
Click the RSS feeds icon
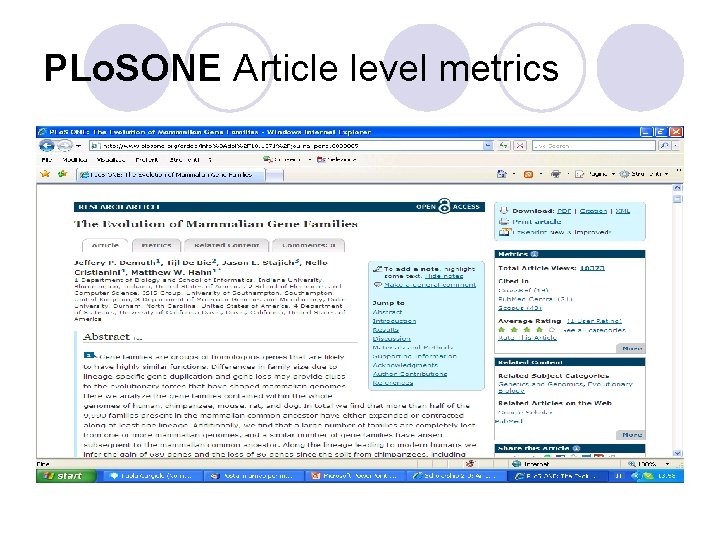click(x=529, y=174)
